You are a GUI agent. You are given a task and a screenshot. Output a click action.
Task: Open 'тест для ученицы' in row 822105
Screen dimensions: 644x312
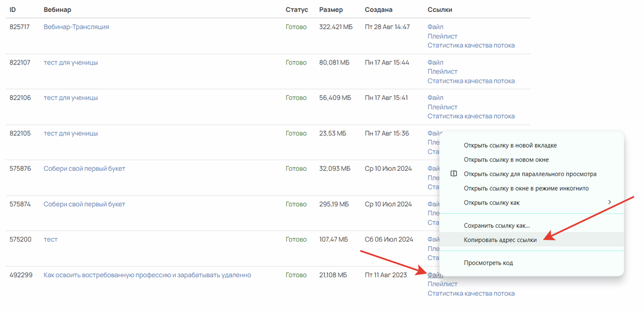tap(71, 133)
